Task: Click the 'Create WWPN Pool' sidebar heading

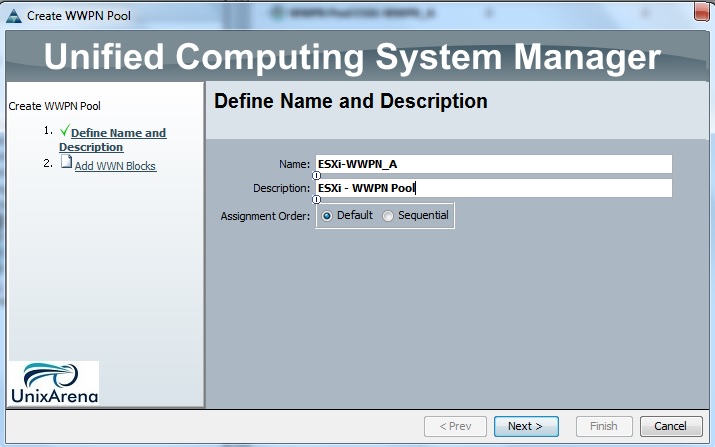Action: pos(54,106)
